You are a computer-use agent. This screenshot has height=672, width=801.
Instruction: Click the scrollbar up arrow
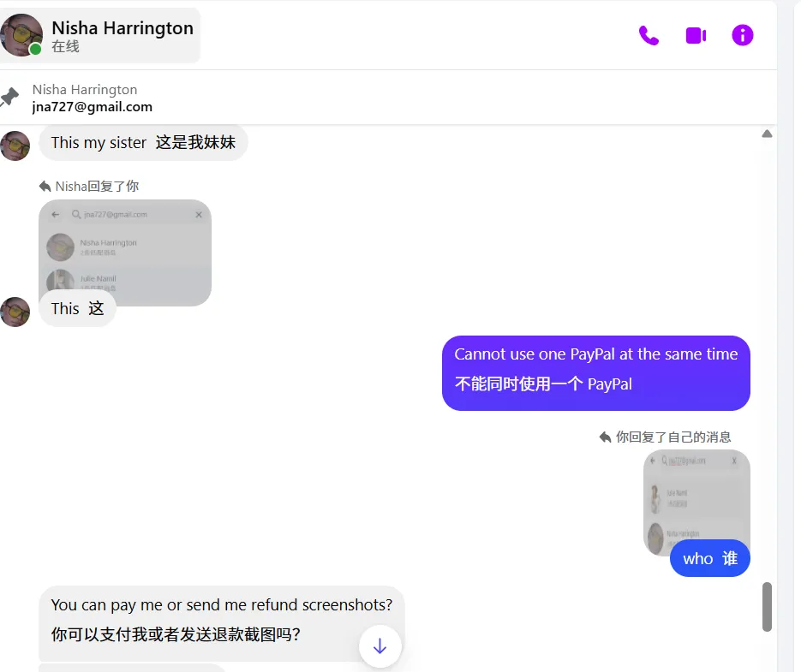767,134
